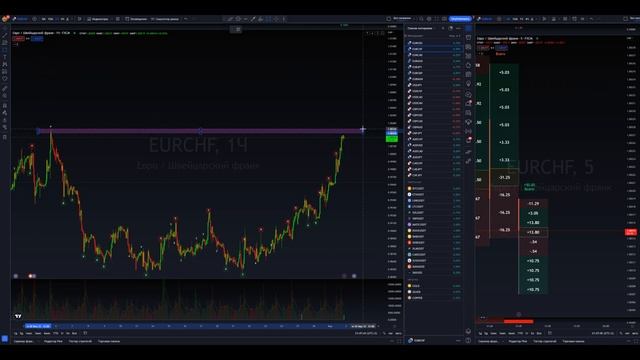This screenshot has height=360, width=640.
Task: Open Торговая панель tab in left window
Action: [x=109, y=341]
